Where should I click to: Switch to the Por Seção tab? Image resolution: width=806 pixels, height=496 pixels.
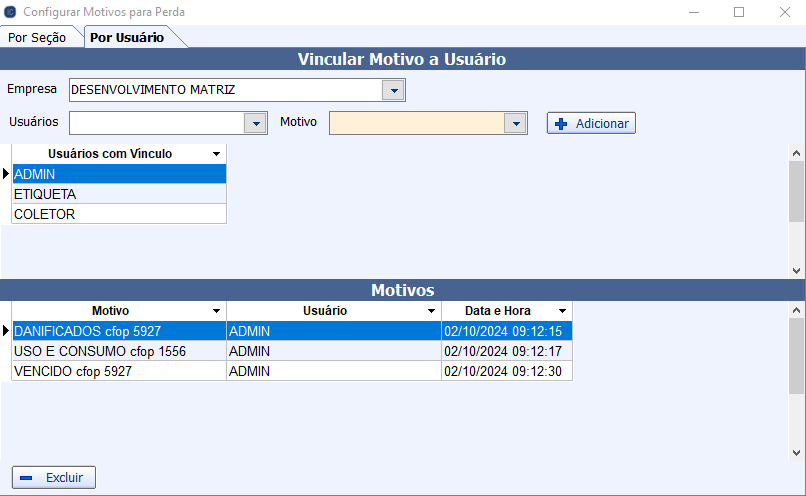(37, 38)
